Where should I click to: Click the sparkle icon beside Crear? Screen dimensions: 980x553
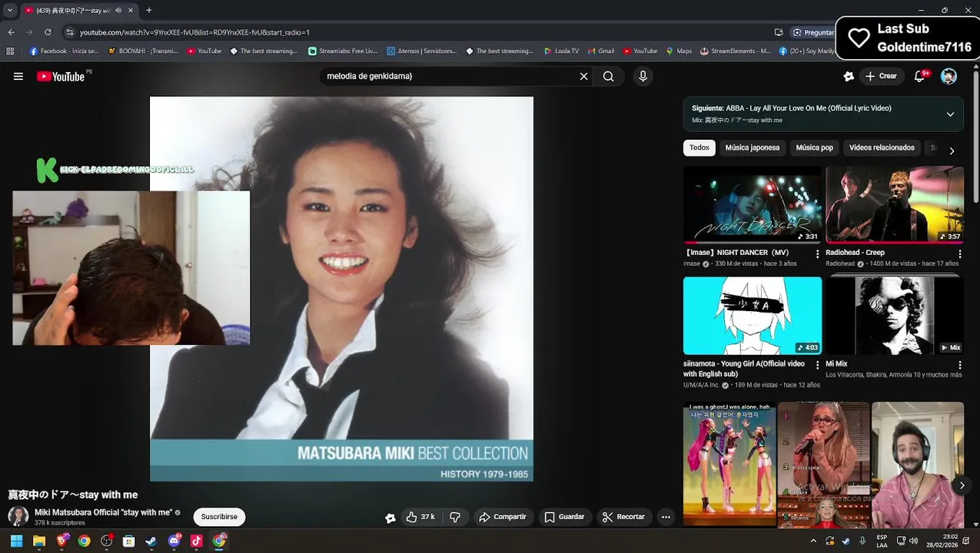tap(849, 76)
